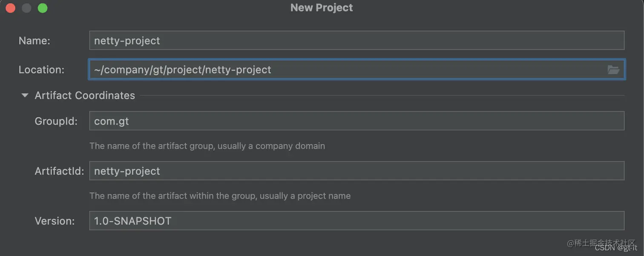Focus the Name field containing netty-project
Screen dimensions: 644x256
356,41
